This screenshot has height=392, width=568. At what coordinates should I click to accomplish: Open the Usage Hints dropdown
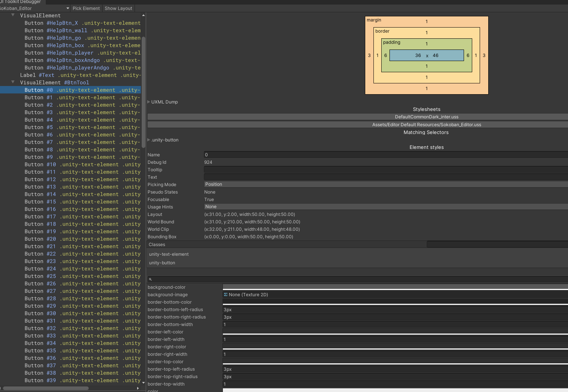386,207
